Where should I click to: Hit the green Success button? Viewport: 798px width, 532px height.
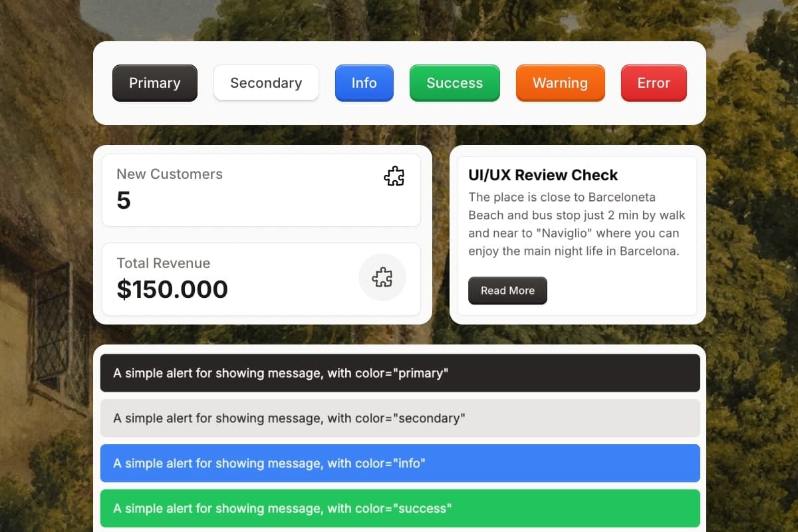pos(454,83)
